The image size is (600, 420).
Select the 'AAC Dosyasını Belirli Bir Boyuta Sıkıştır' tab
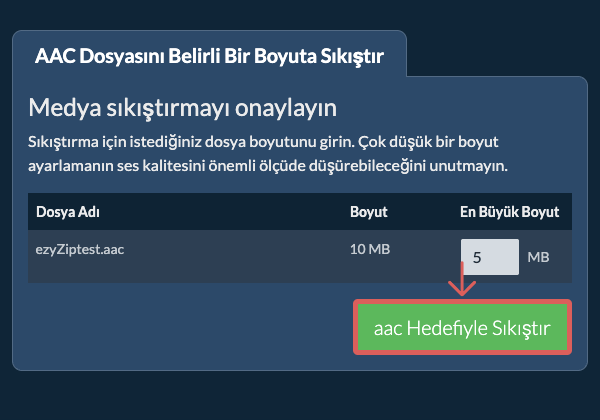pos(209,56)
